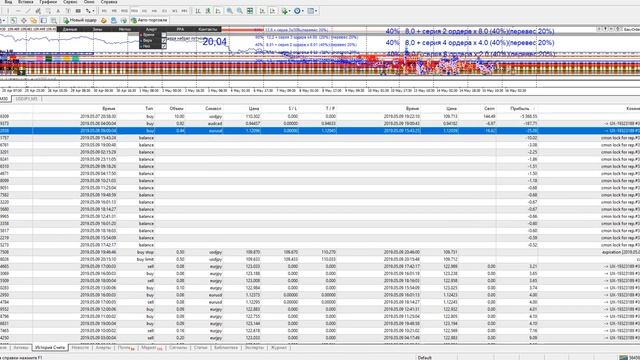The width and height of the screenshot is (640, 360).
Task: Switch chart to M30 timeframe
Action: coord(134,11)
